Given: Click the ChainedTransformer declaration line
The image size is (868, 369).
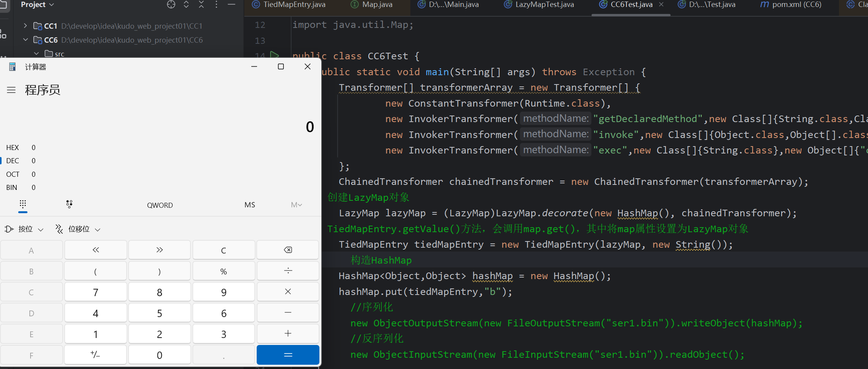Looking at the screenshot, I should pos(574,182).
